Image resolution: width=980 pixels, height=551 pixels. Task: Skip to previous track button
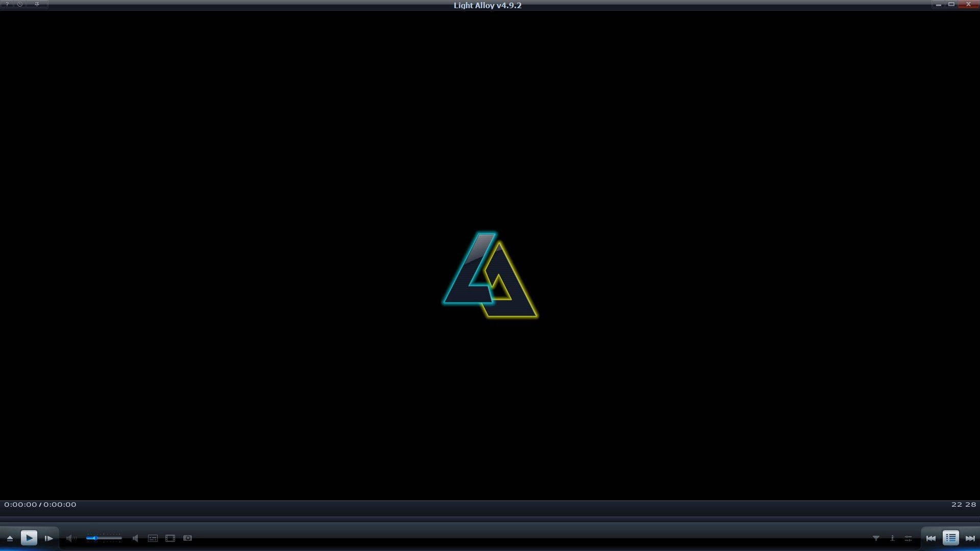[930, 538]
